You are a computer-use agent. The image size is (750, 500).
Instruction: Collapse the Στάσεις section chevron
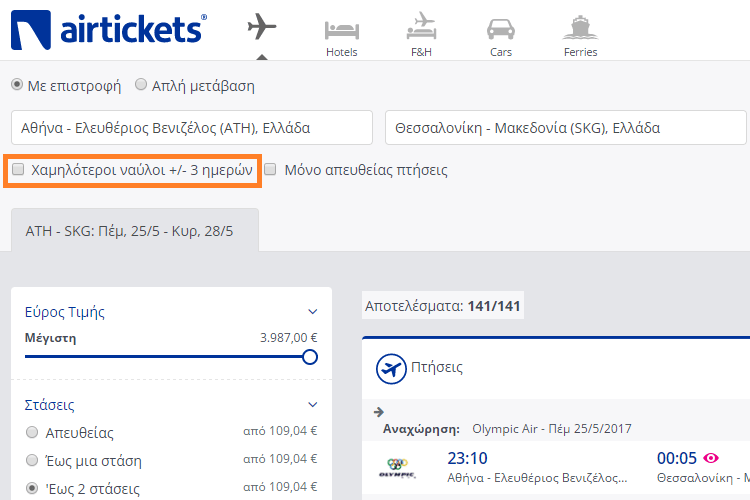pos(313,405)
